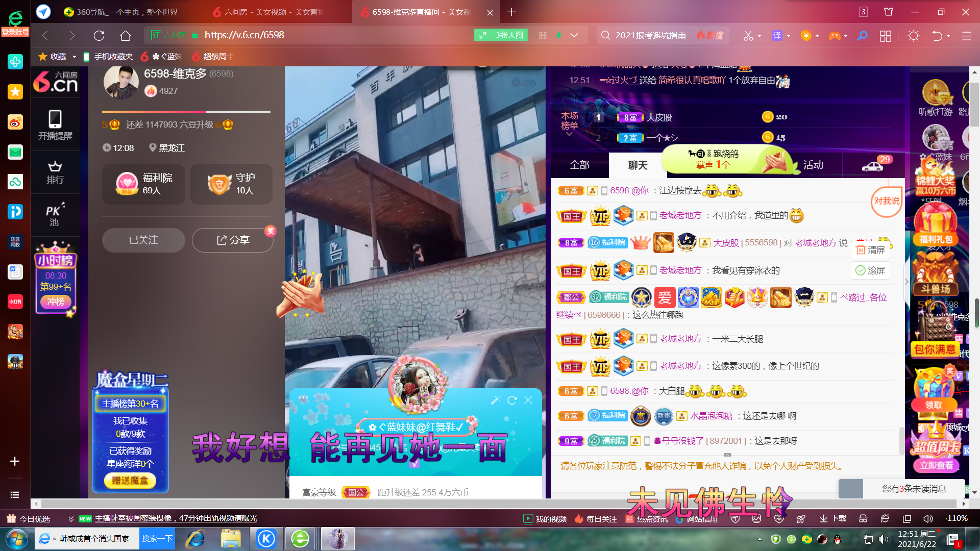The height and width of the screenshot is (551, 980).
Task: Collapse the right panel arrow handle
Action: (907, 281)
